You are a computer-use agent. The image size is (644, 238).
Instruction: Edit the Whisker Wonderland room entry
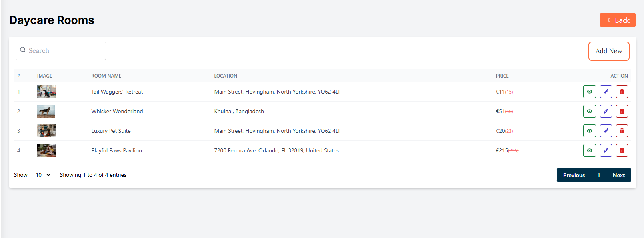pyautogui.click(x=606, y=111)
